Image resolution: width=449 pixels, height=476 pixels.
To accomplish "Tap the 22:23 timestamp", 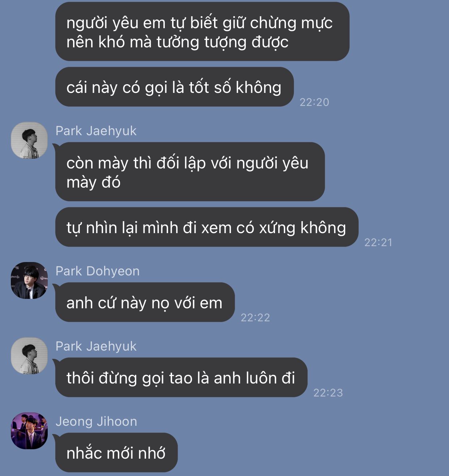I will (328, 393).
